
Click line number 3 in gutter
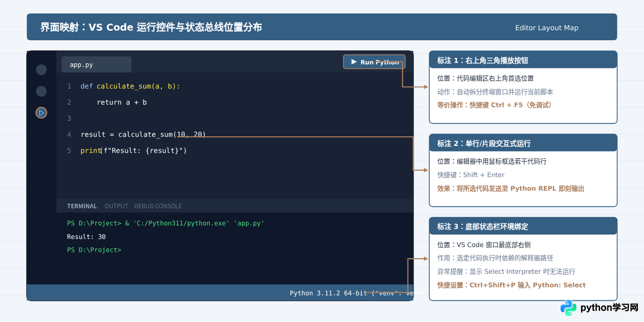click(69, 118)
